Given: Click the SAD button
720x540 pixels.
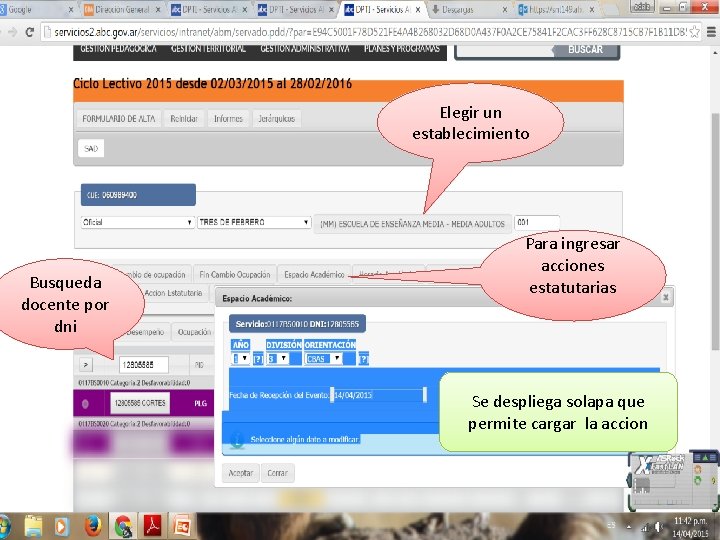Looking at the screenshot, I should (x=91, y=148).
